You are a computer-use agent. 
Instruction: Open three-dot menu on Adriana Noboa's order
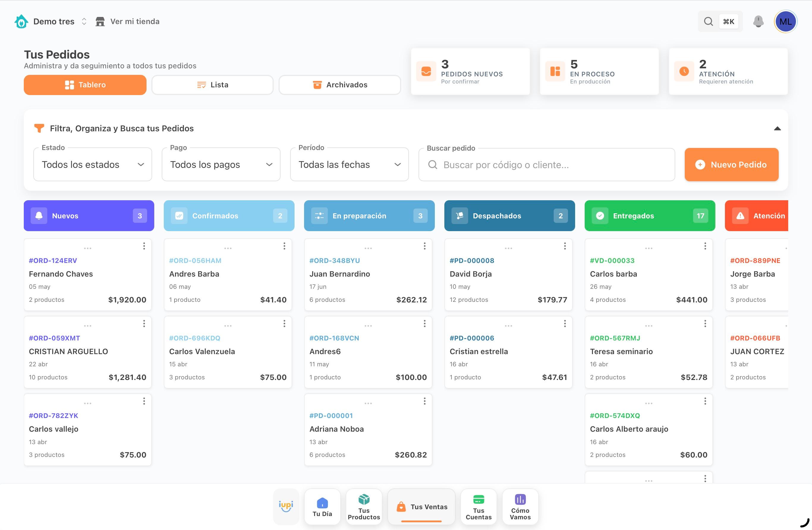424,401
